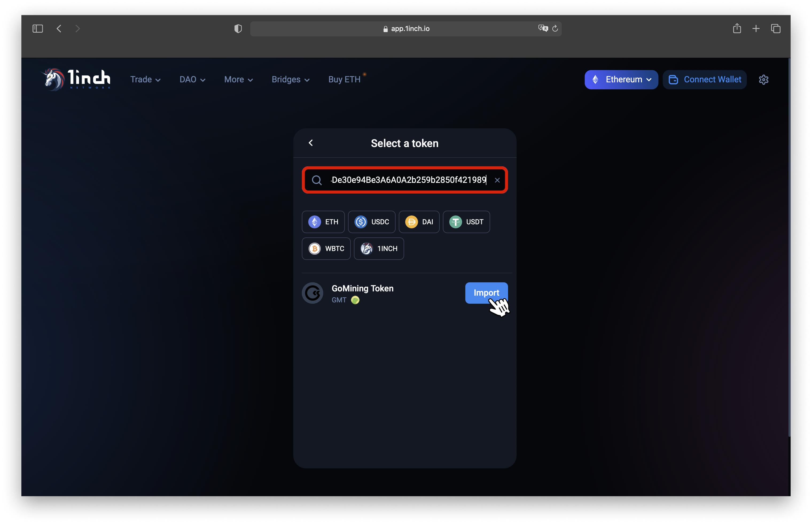Click the page vertical scrollbar

789,247
